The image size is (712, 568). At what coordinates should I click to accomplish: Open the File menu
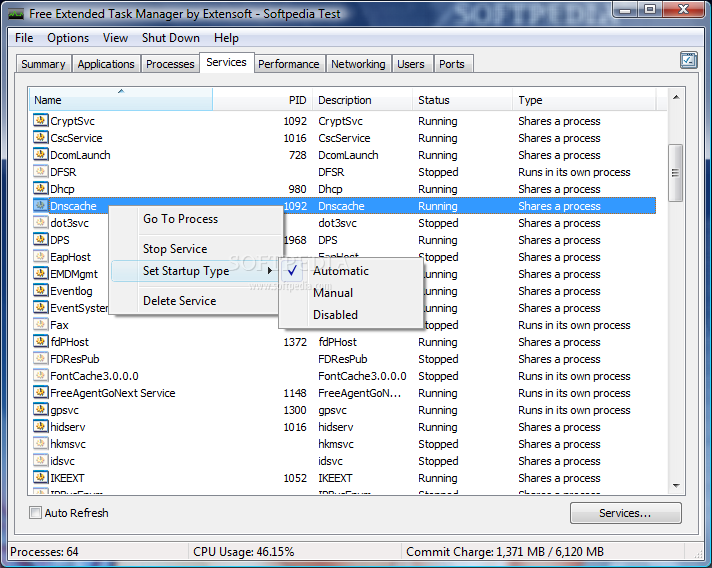coord(24,38)
